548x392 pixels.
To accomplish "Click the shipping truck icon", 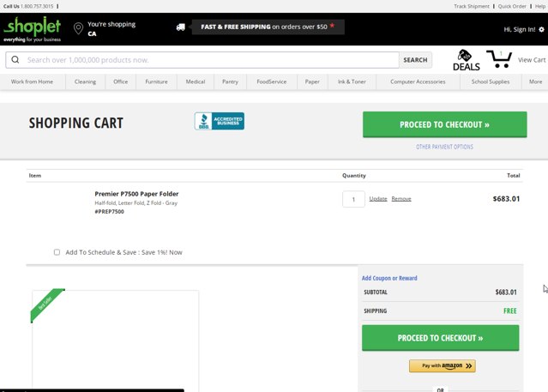I will click(181, 27).
